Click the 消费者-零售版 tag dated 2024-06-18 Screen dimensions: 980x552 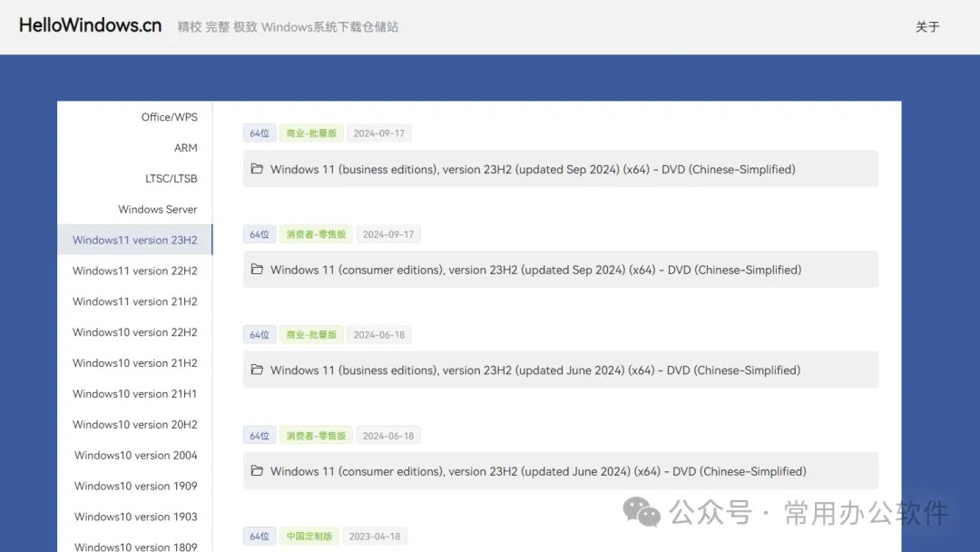316,436
